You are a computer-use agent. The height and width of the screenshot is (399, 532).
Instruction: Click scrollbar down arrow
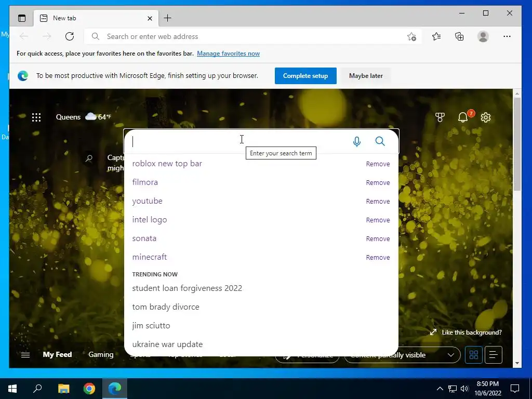[517, 363]
